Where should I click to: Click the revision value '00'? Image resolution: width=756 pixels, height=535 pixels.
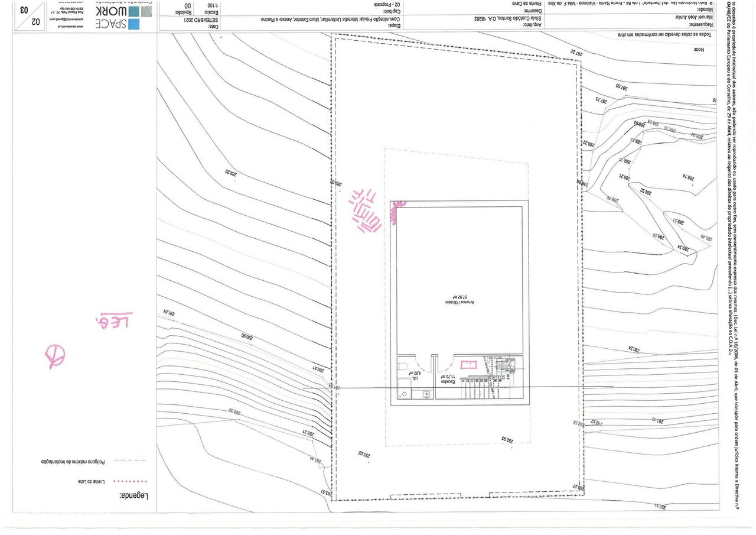click(188, 6)
